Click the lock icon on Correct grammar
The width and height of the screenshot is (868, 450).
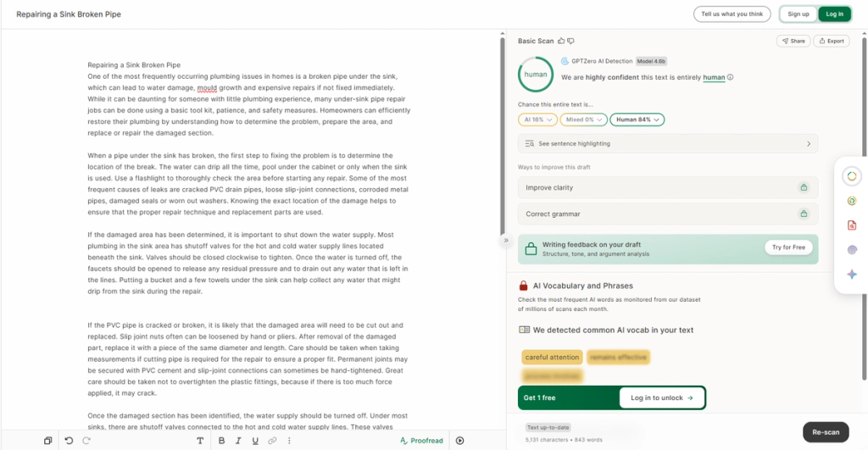click(804, 214)
